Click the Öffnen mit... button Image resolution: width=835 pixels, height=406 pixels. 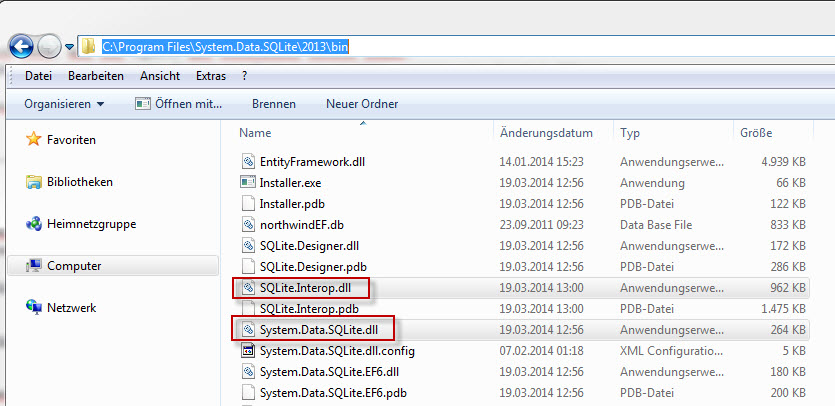[178, 104]
